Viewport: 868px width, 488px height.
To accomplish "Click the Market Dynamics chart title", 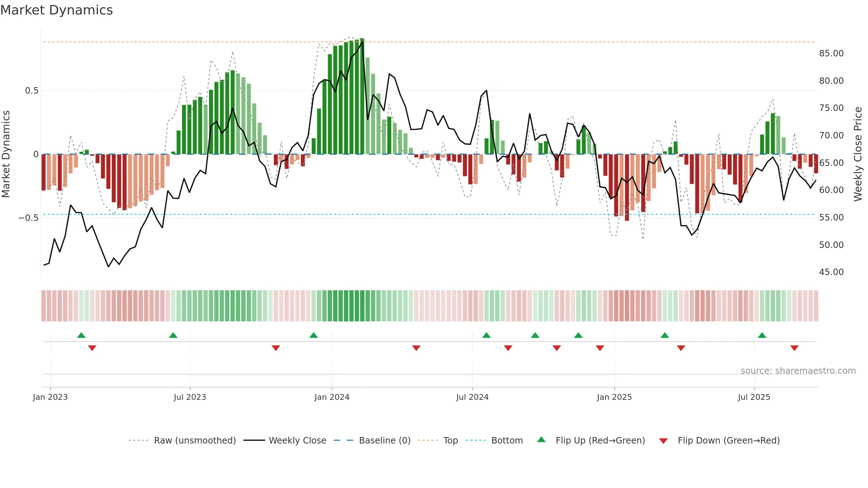I will [57, 10].
